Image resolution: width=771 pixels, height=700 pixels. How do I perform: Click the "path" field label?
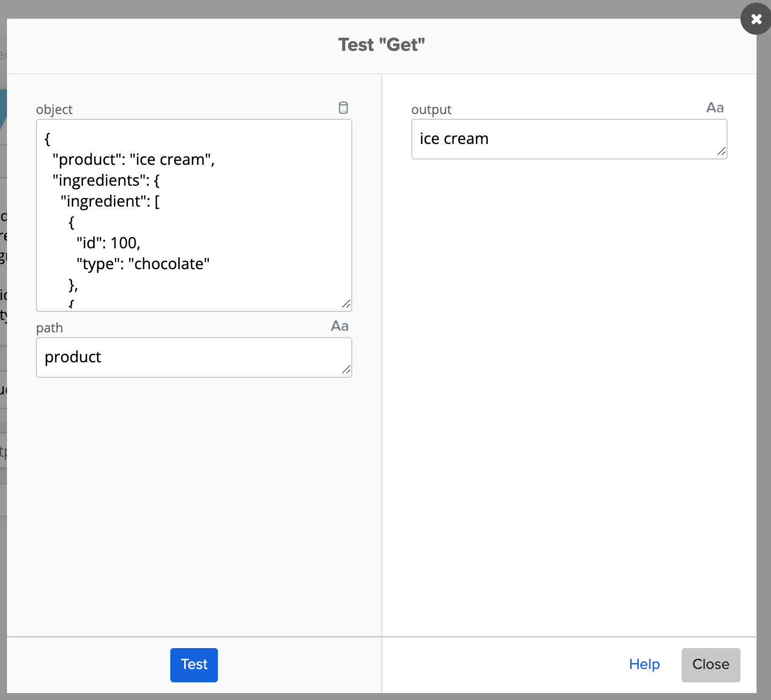(x=49, y=328)
